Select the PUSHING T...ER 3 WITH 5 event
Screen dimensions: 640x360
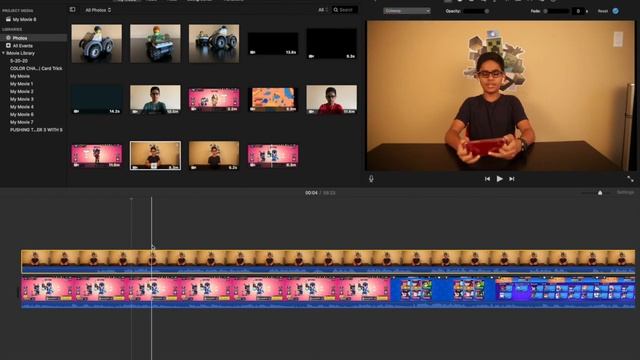click(36, 130)
